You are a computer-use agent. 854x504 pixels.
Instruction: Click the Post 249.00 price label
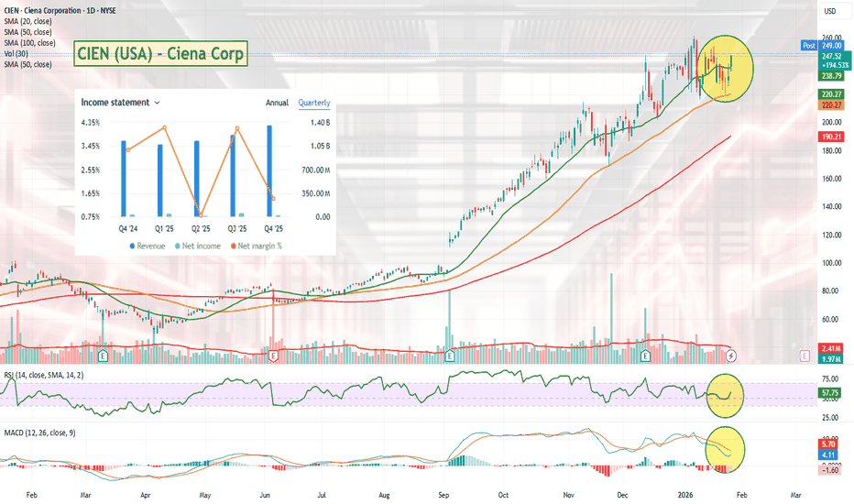point(824,46)
